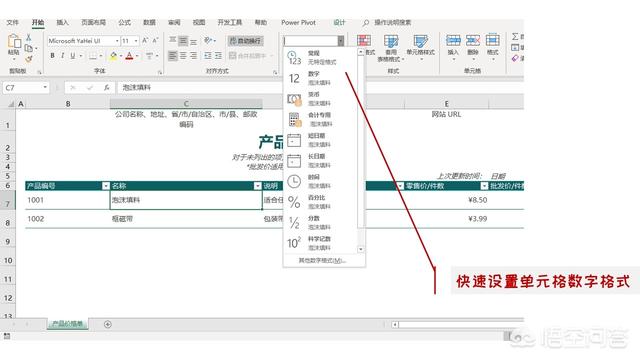
Task: Collapse the number format dropdown arrow
Action: [x=341, y=41]
